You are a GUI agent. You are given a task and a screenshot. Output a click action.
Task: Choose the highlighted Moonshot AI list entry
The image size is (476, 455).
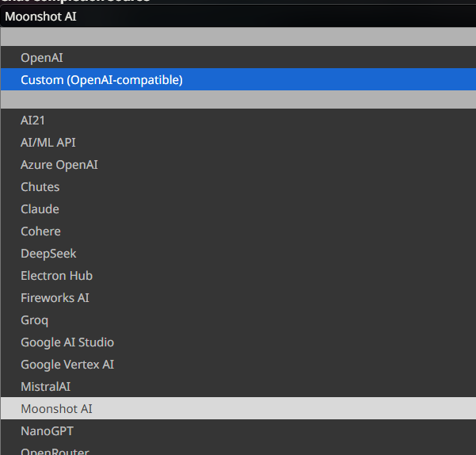[x=238, y=408]
